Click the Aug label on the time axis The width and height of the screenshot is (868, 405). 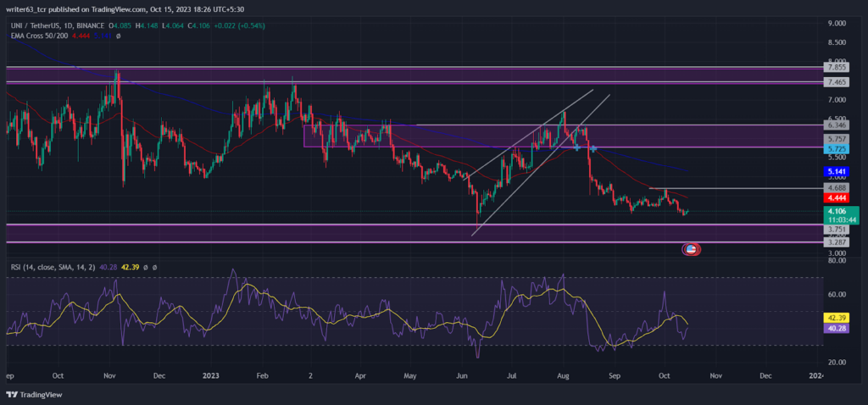pos(563,375)
